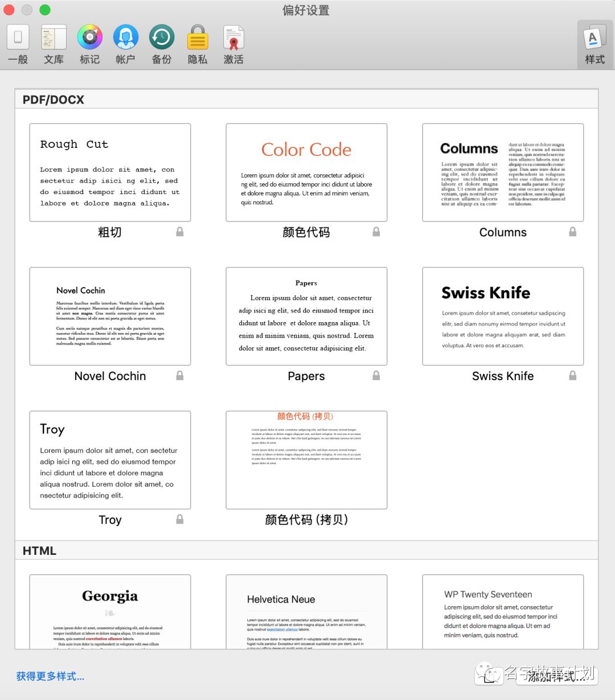Open the 获得更多样式... link

[x=50, y=676]
